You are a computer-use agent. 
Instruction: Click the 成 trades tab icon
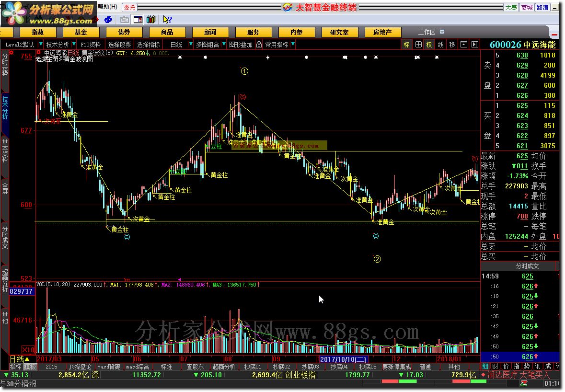[548, 366]
